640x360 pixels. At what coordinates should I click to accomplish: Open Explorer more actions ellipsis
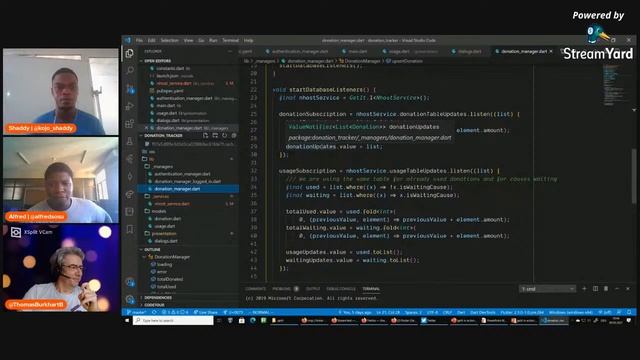(230, 51)
